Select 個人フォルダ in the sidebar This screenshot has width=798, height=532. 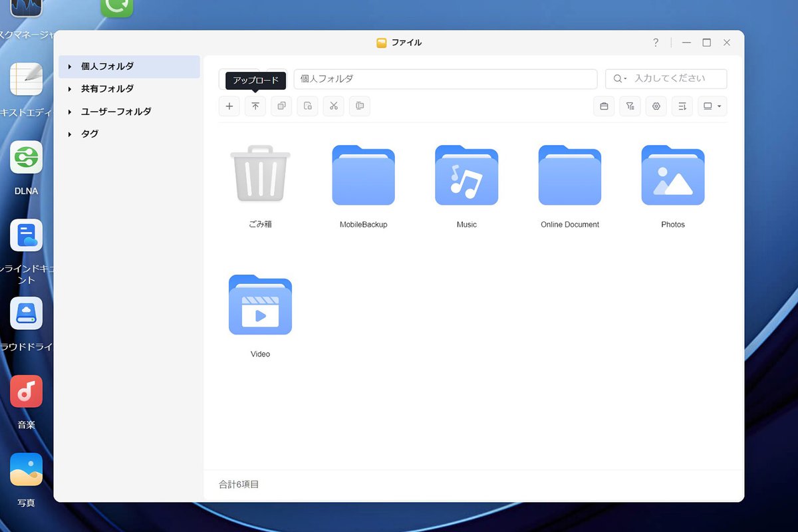coord(107,66)
